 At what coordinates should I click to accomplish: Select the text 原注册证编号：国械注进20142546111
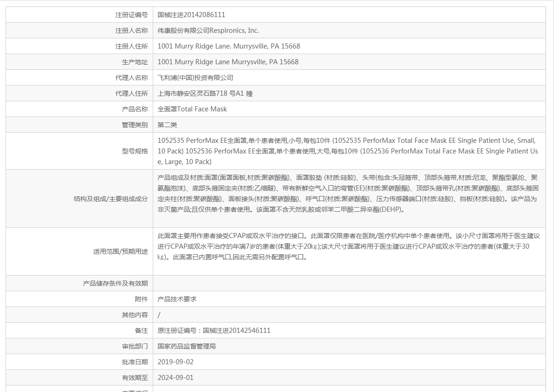[214, 331]
